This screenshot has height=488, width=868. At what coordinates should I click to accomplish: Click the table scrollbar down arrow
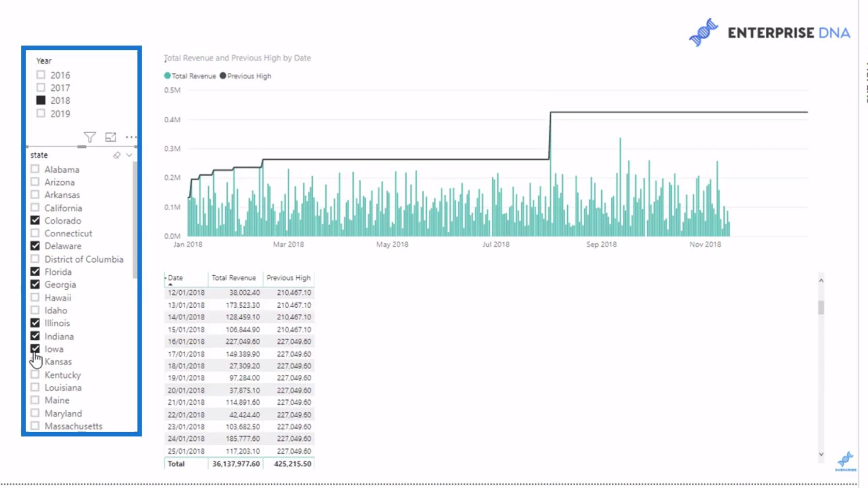[x=821, y=454]
